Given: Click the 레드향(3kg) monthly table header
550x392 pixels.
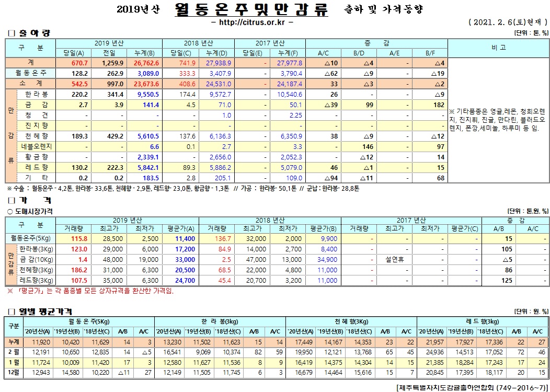Looking at the screenshot, I should (x=482, y=321).
